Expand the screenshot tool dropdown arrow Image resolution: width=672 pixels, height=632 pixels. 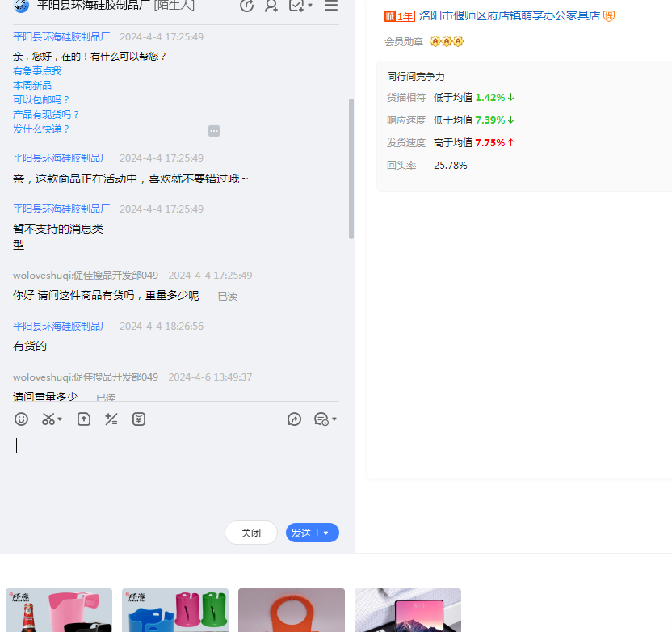61,419
